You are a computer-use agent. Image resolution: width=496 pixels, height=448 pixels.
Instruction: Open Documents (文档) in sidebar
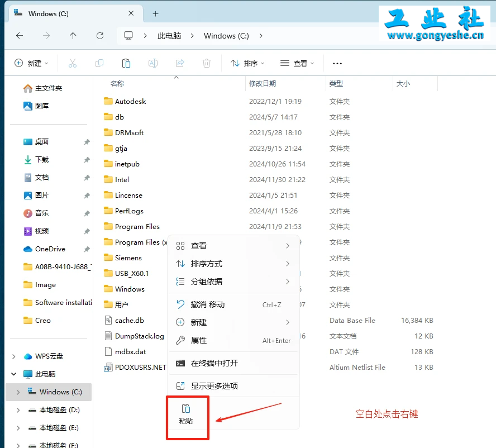[x=36, y=178]
